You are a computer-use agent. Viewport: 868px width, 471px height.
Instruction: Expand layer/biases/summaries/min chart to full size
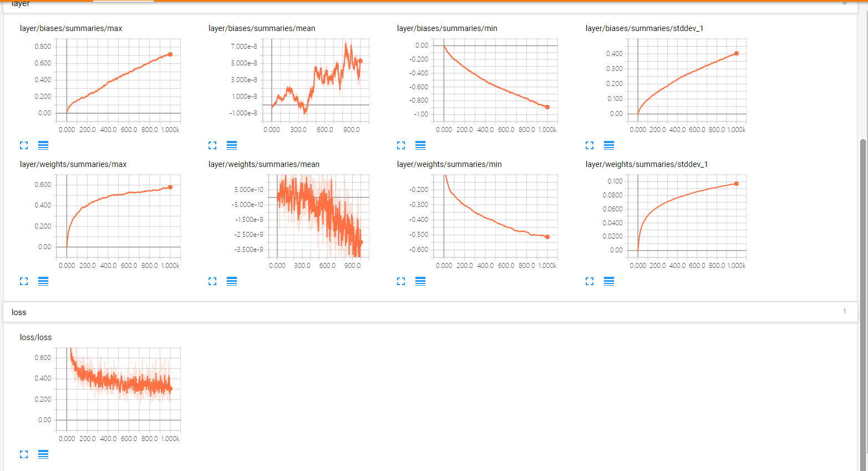401,145
